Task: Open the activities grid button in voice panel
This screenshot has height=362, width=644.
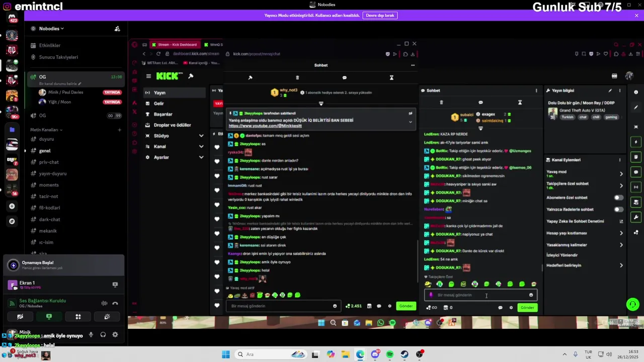Action: (78, 317)
